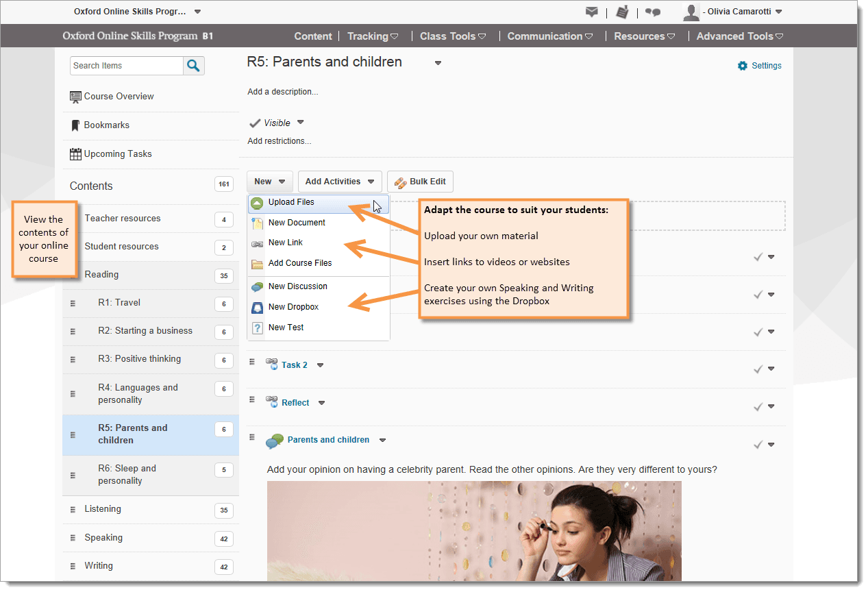Viewport: 868px width, 592px height.
Task: Open the Parents and children discussion link
Action: (x=328, y=440)
